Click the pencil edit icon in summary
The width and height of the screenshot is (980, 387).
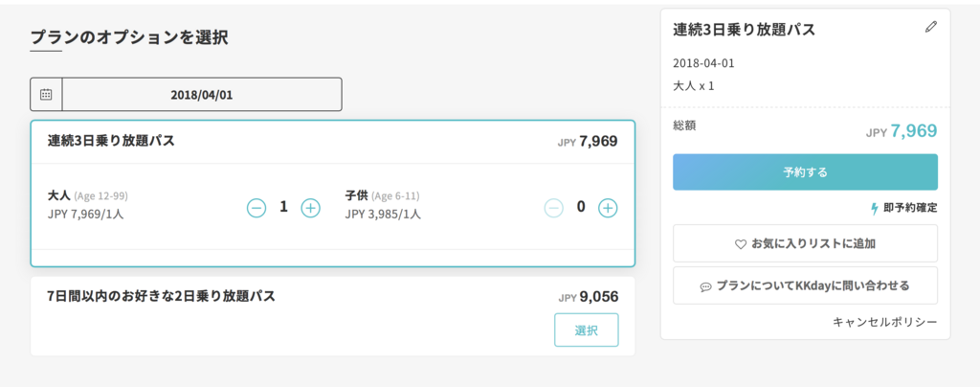pos(931,27)
